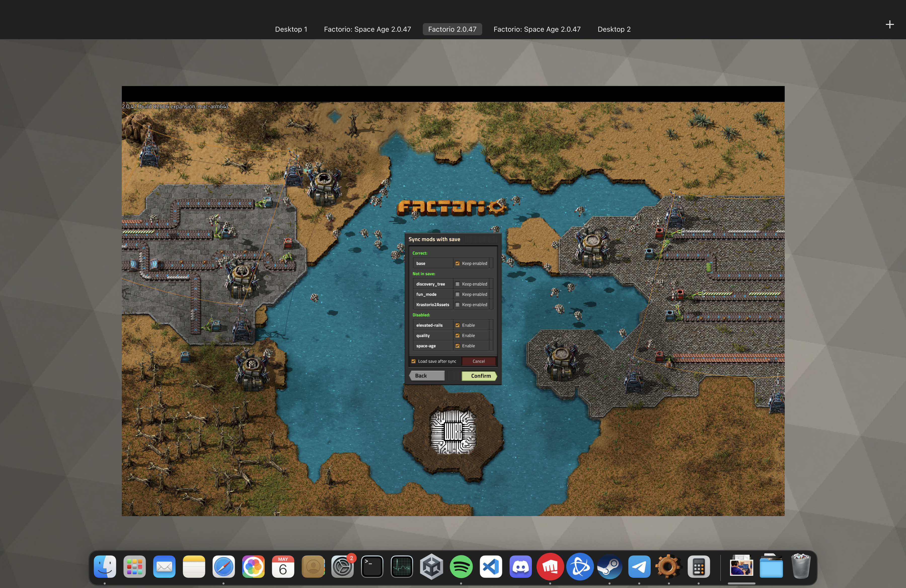Click the quality mod name
This screenshot has width=906, height=588.
tap(423, 336)
